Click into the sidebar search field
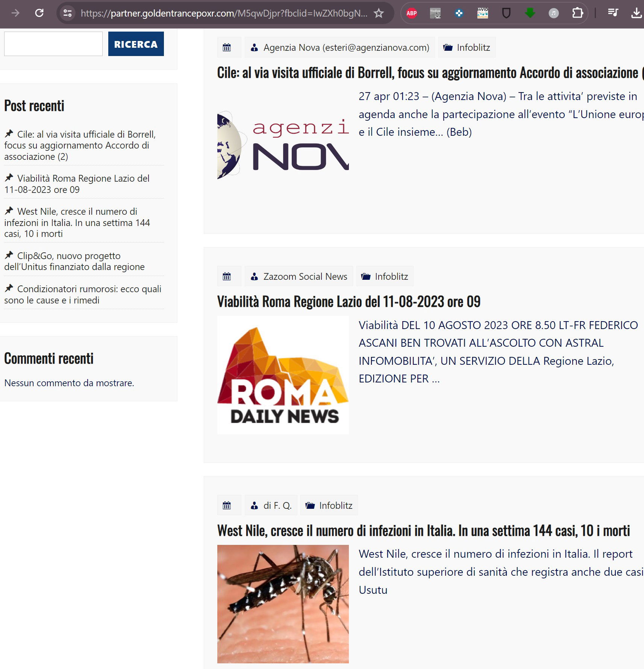The height and width of the screenshot is (669, 644). pos(53,44)
